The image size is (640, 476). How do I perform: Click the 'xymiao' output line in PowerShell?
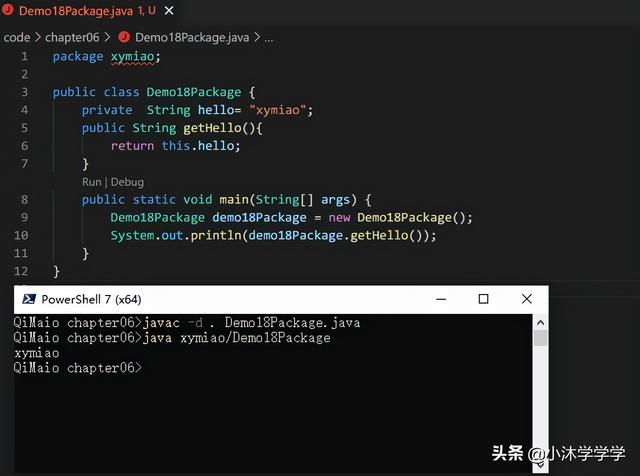click(x=37, y=353)
